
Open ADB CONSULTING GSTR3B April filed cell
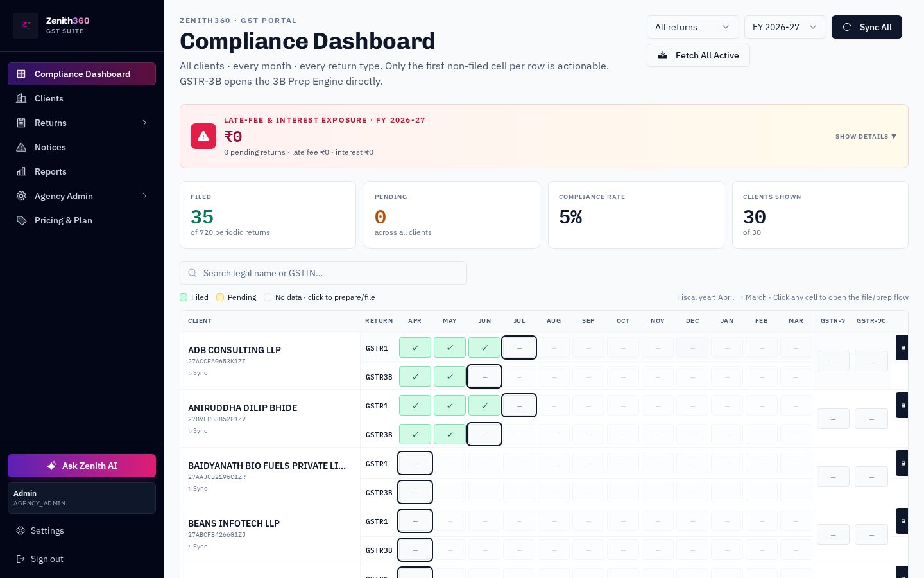(415, 376)
